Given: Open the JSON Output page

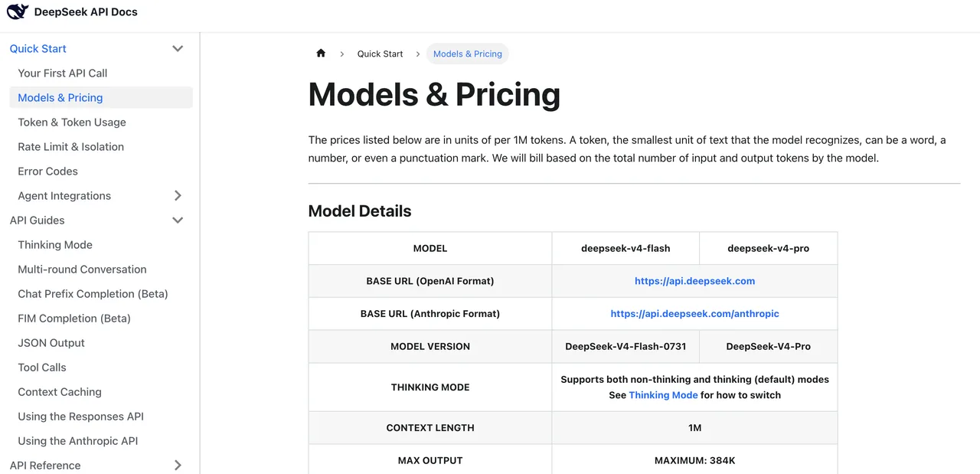Looking at the screenshot, I should [51, 343].
